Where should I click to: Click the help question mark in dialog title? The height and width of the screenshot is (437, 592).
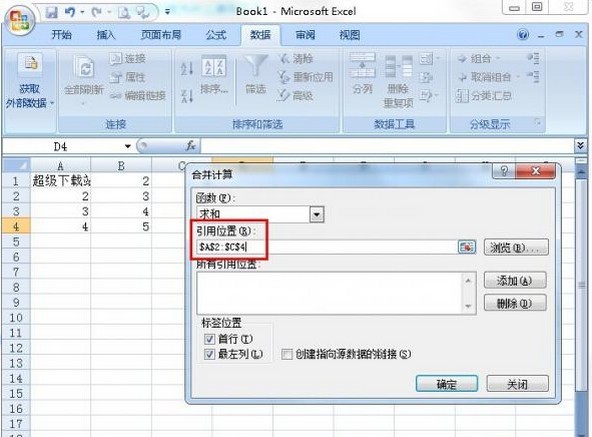[x=504, y=171]
